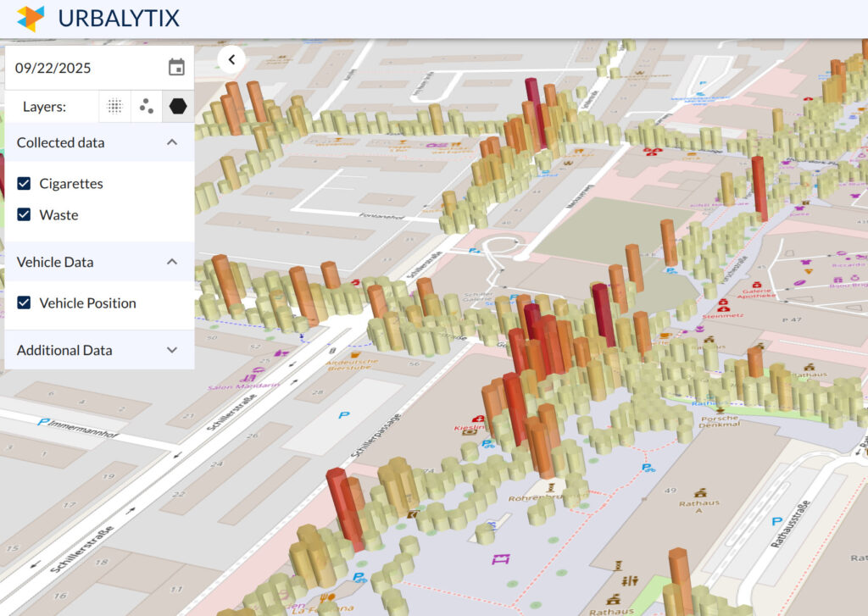This screenshot has width=868, height=616.
Task: Click the tall dark red hexagon column near Galerie Apotheke
Action: [x=759, y=189]
